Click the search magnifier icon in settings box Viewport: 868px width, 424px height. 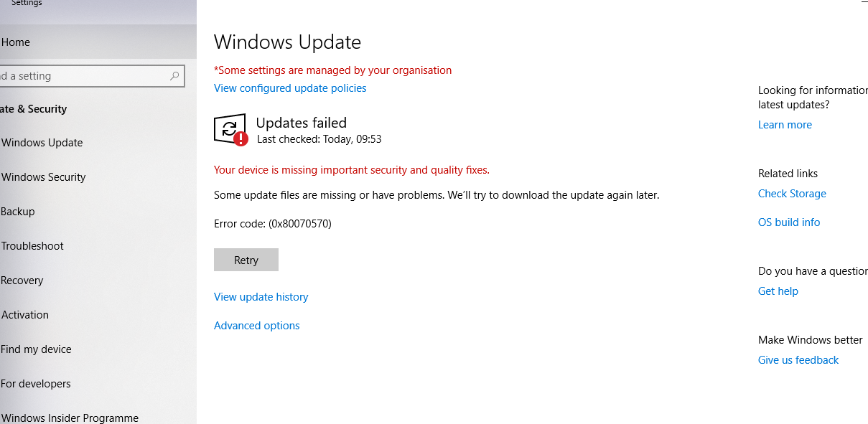click(174, 76)
